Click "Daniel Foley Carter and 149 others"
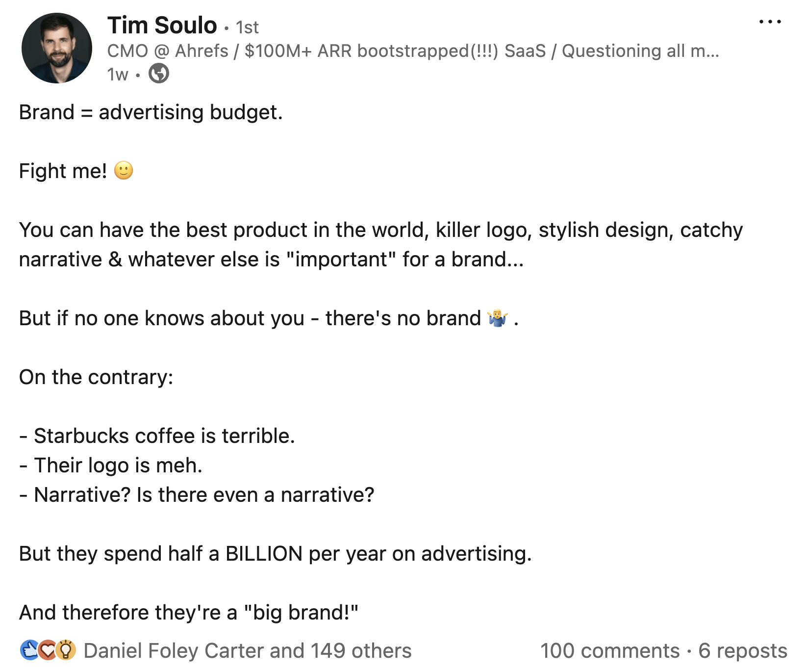Image resolution: width=807 pixels, height=672 pixels. coord(248,650)
